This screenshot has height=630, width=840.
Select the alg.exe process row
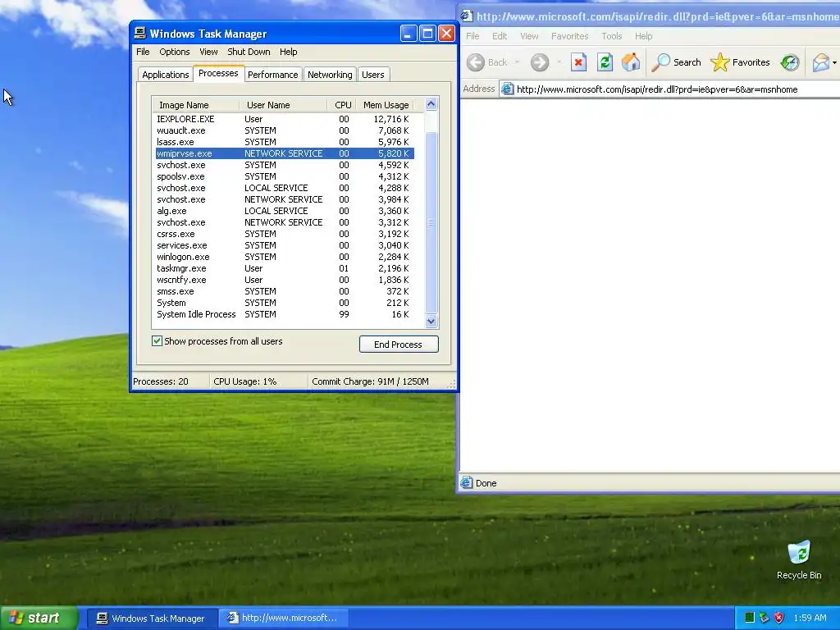coord(285,211)
